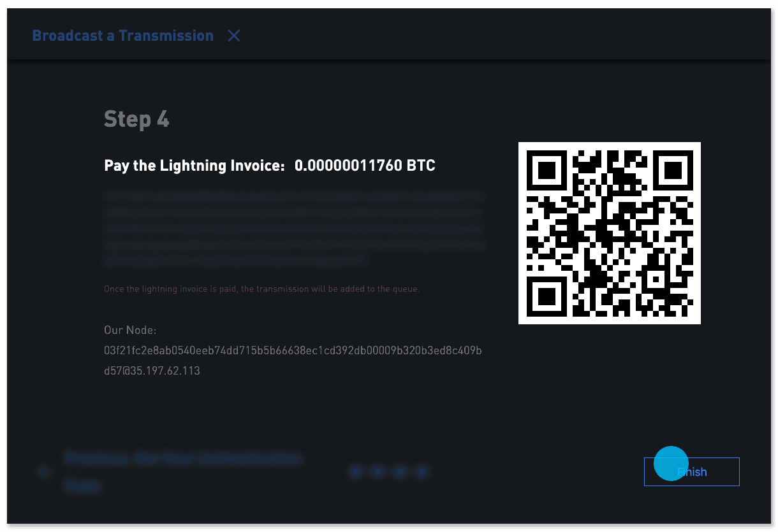Screen dimensions: 778x532
Task: Close the Broadcast a Transmission dialog
Action: point(234,36)
